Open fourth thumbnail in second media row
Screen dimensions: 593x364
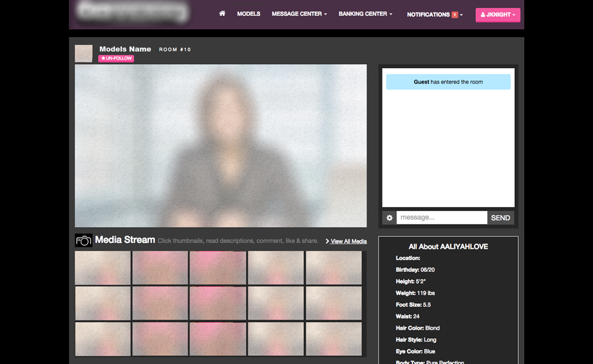click(276, 304)
